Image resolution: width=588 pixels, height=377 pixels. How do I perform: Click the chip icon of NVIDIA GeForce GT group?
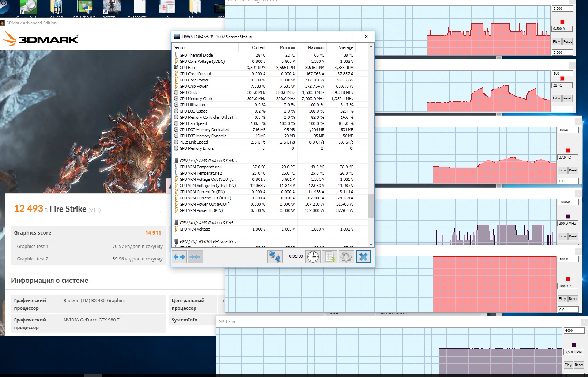pyautogui.click(x=176, y=241)
